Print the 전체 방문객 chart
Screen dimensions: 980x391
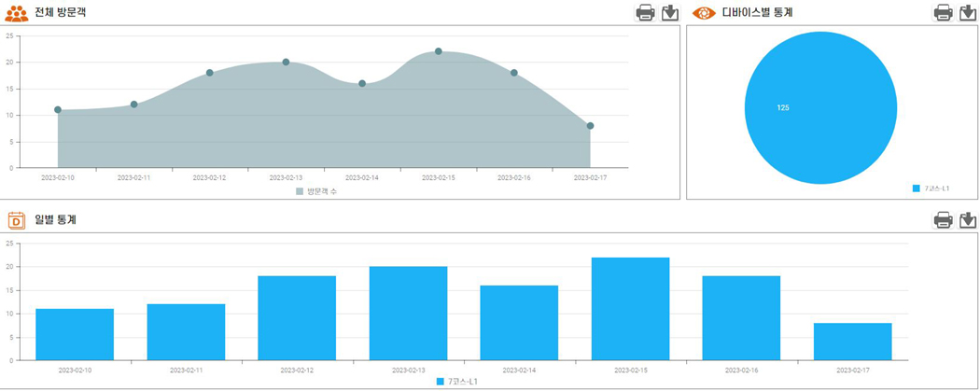[x=645, y=12]
